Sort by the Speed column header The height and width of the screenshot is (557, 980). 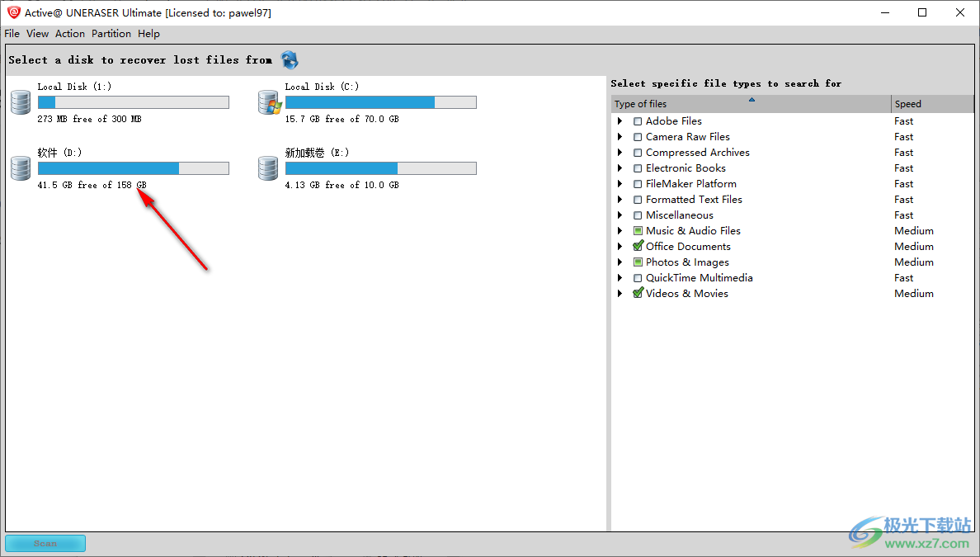click(932, 104)
